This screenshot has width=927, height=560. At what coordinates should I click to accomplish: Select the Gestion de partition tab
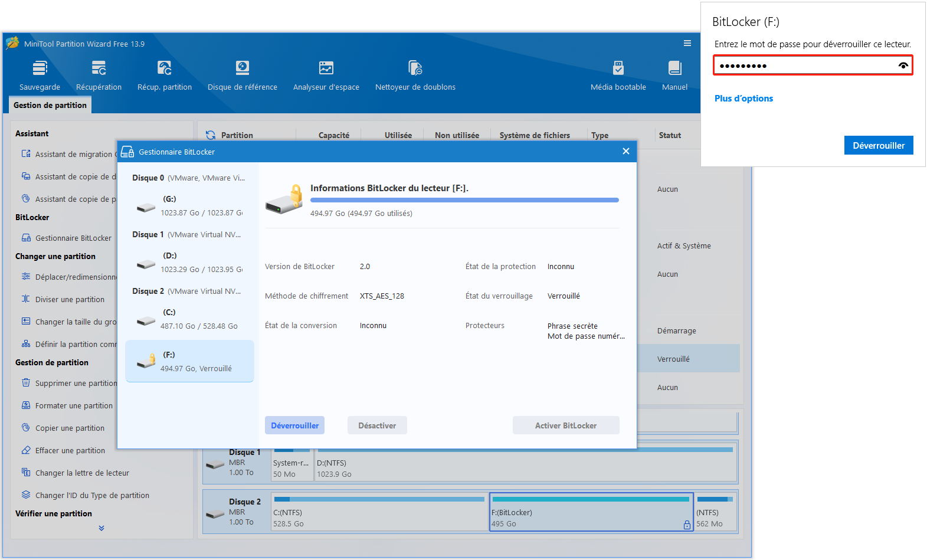(50, 105)
